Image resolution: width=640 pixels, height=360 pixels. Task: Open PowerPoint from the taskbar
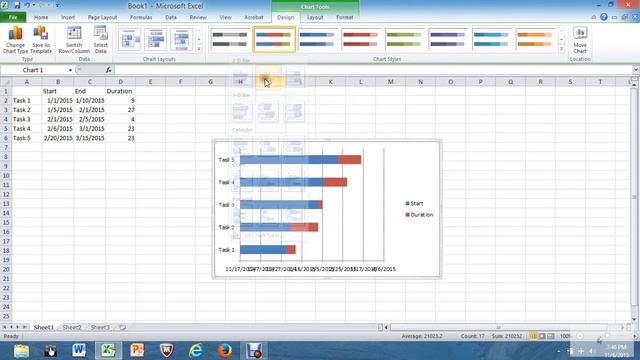coord(137,351)
